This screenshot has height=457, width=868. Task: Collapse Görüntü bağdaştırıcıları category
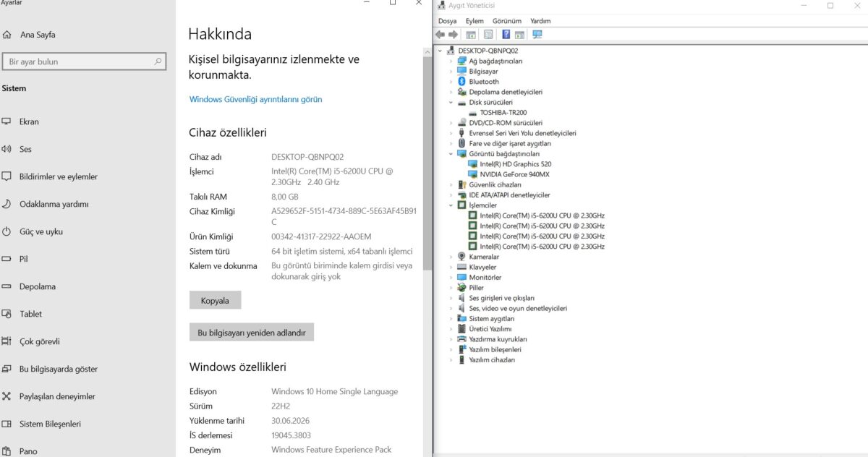451,153
